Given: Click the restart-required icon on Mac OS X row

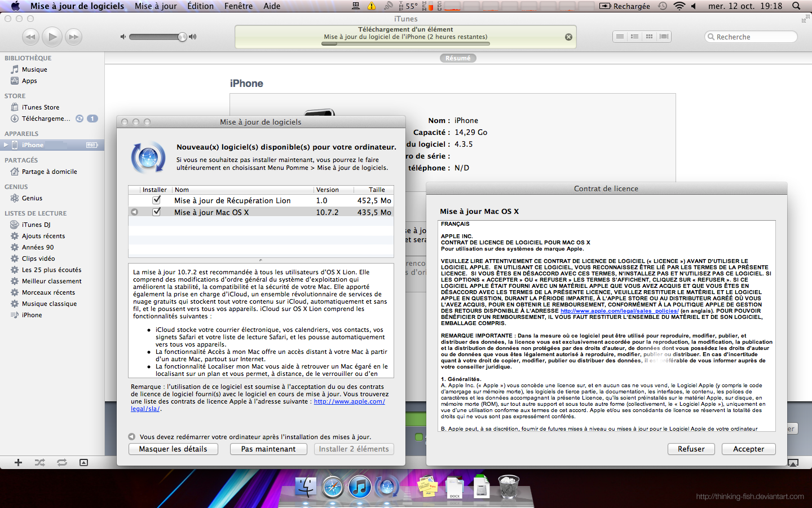Looking at the screenshot, I should (134, 212).
